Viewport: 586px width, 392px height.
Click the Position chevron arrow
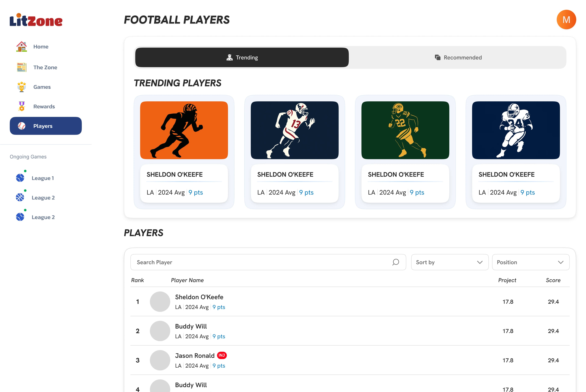click(x=561, y=262)
